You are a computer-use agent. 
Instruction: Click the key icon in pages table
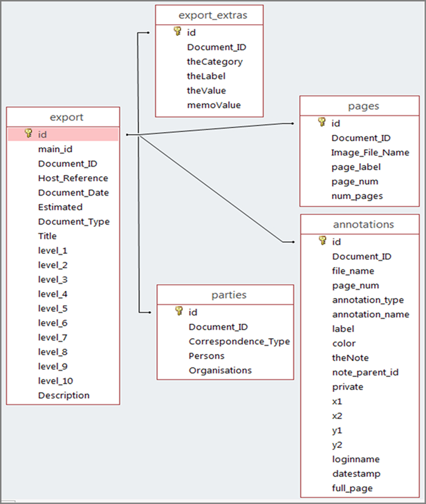click(x=322, y=122)
